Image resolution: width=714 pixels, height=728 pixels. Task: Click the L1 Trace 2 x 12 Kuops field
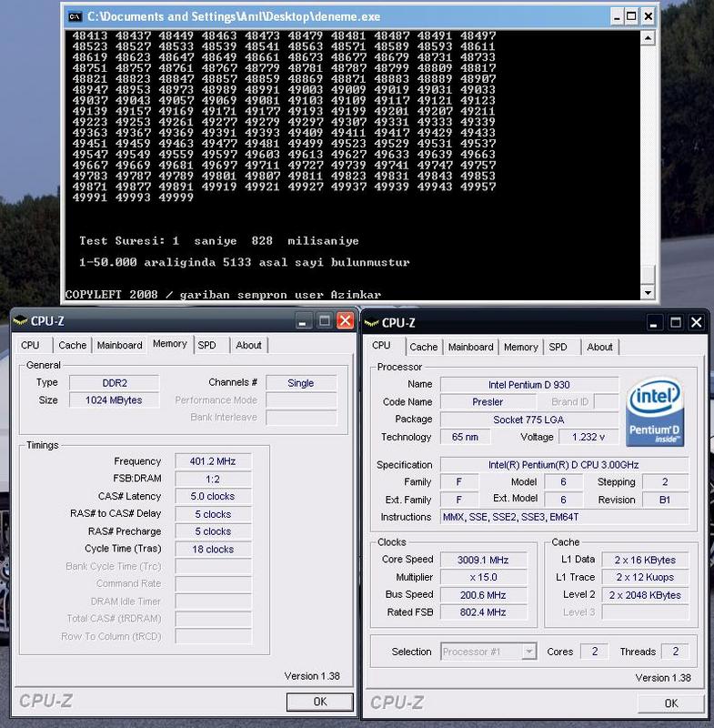click(646, 577)
